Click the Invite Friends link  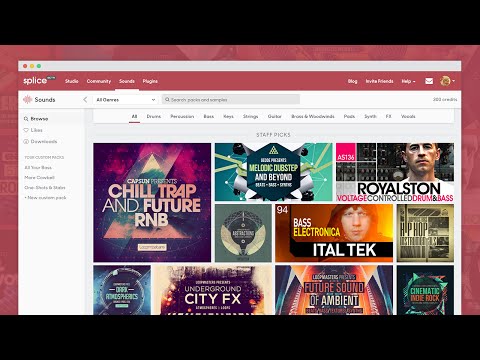[379, 81]
